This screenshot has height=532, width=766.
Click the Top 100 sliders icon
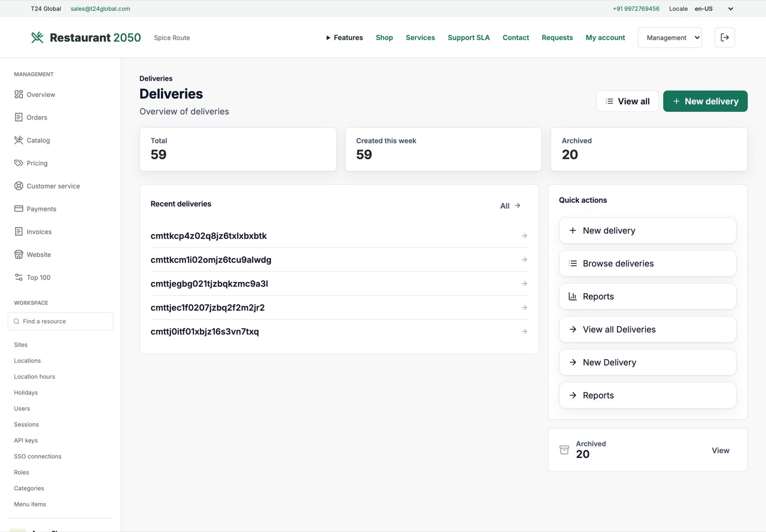pos(19,278)
